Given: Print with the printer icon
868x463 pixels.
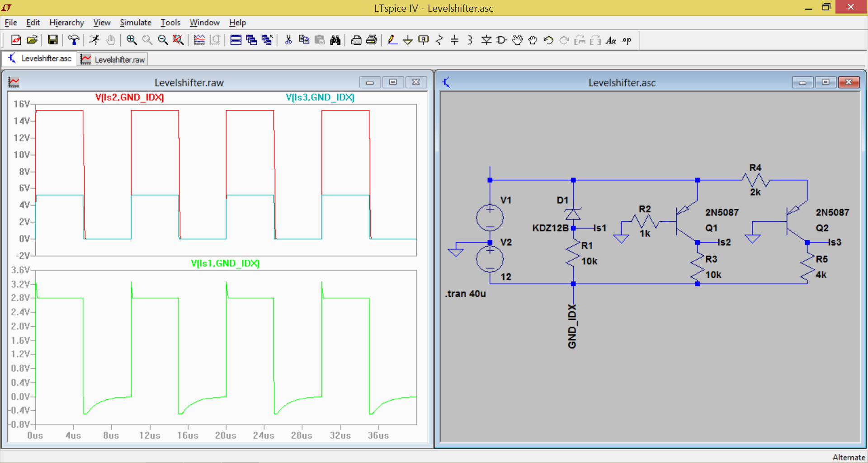Looking at the screenshot, I should click(x=372, y=40).
